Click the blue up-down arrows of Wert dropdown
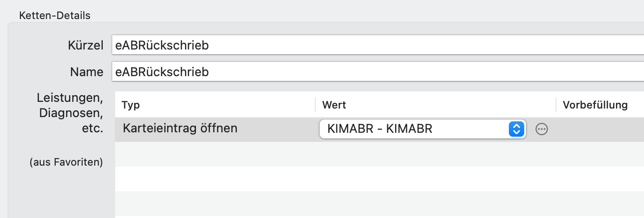This screenshot has width=644, height=218. coord(516,129)
